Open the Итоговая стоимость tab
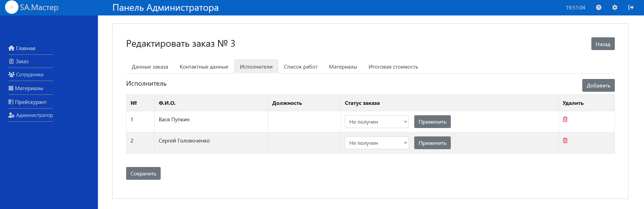The width and height of the screenshot is (644, 209). [393, 67]
